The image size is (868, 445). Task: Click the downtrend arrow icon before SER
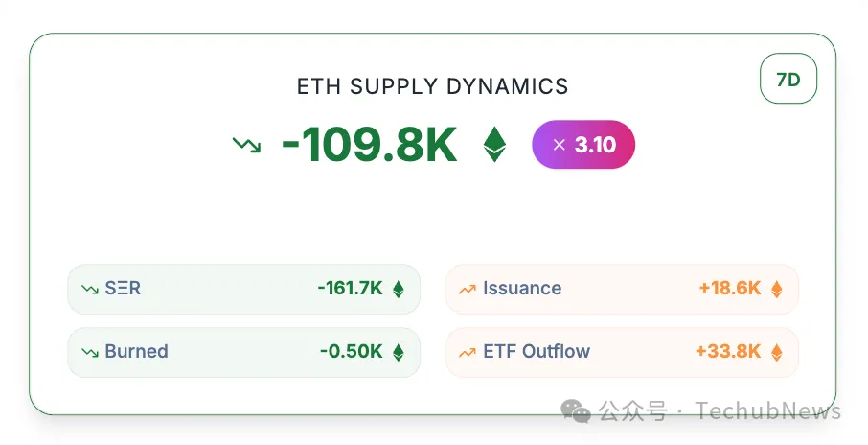point(90,289)
